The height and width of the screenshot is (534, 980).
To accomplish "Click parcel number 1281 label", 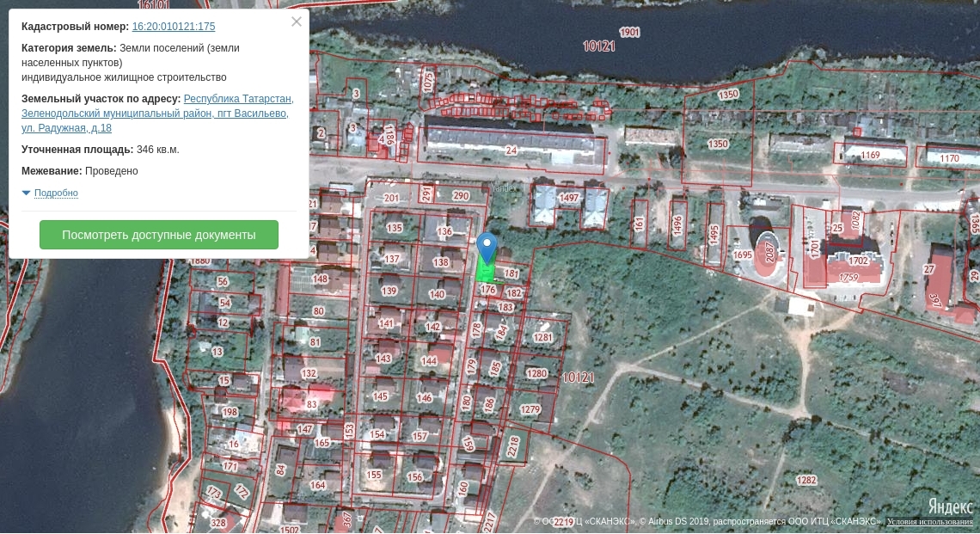I will pyautogui.click(x=542, y=337).
